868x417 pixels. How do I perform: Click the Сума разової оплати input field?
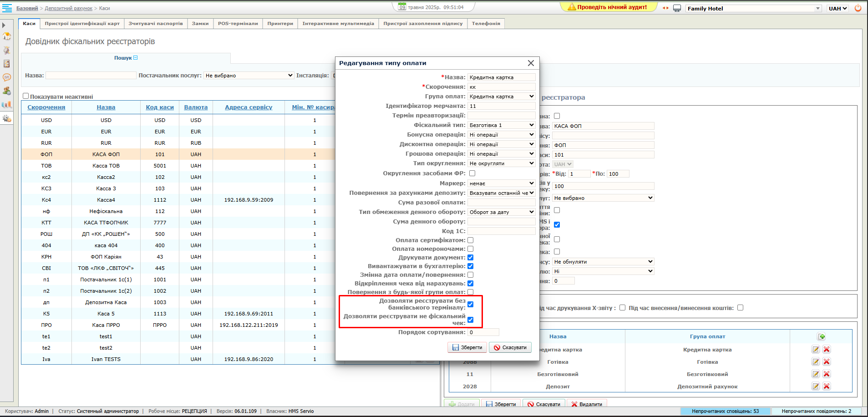coord(501,203)
